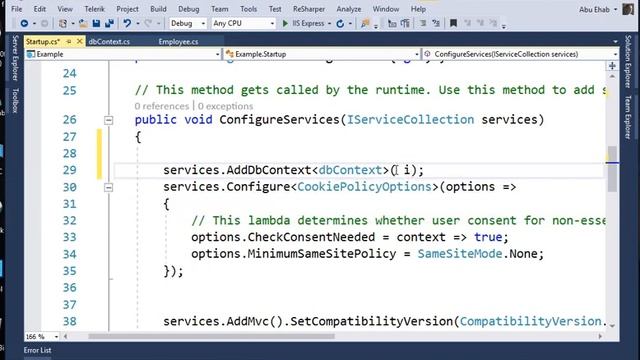640x360 pixels.
Task: Open the Team menu
Action: (220, 9)
